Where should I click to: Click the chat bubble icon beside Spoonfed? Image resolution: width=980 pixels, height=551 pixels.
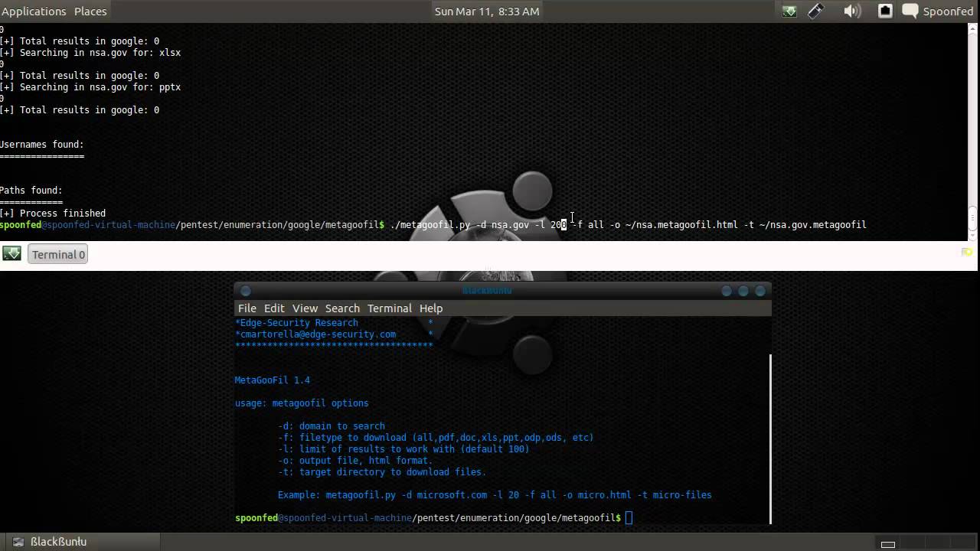[910, 11]
